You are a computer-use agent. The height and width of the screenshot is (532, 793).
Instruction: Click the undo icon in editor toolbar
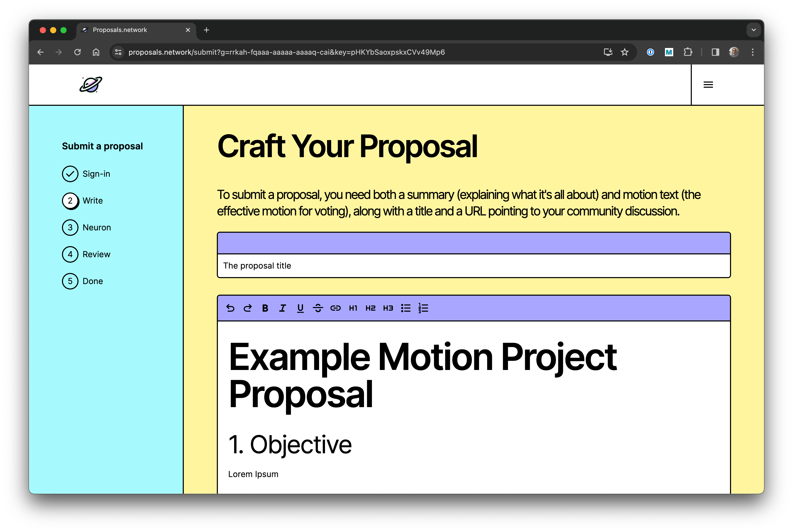230,308
